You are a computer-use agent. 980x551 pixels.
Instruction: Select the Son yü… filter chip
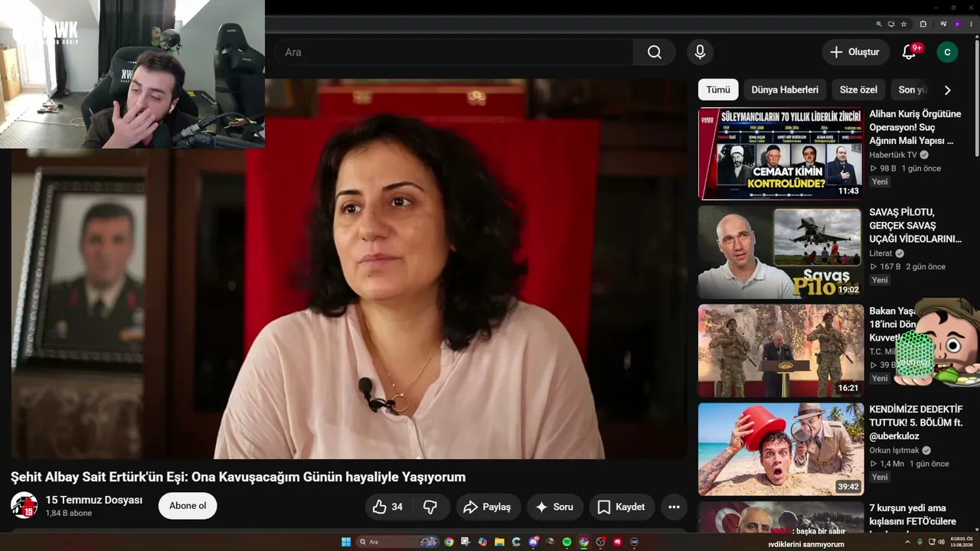[913, 90]
